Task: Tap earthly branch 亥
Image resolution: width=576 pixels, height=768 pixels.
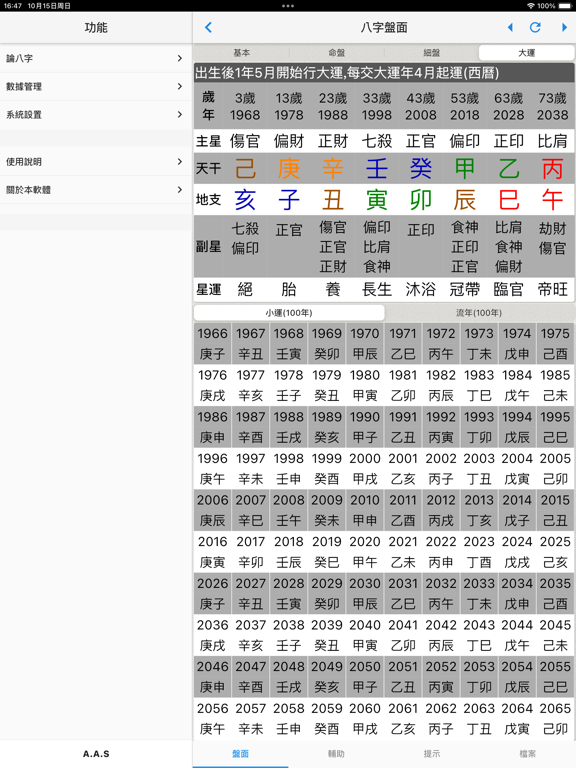Action: [245, 200]
